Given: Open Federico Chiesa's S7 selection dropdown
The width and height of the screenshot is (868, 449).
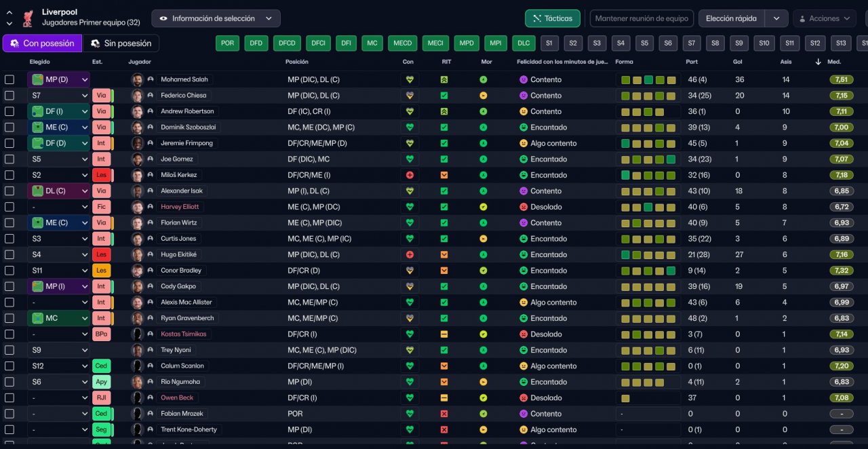Looking at the screenshot, I should coord(58,96).
